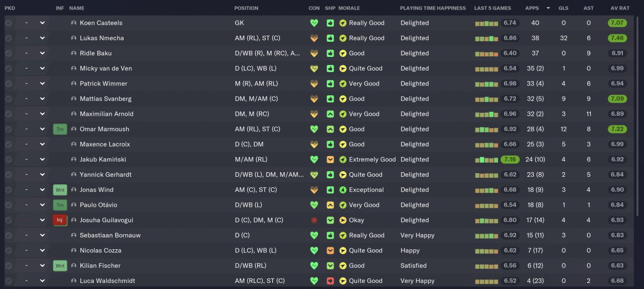The height and width of the screenshot is (289, 644).
Task: Click Koen Casteels' green condition heart icon
Action: click(x=314, y=23)
